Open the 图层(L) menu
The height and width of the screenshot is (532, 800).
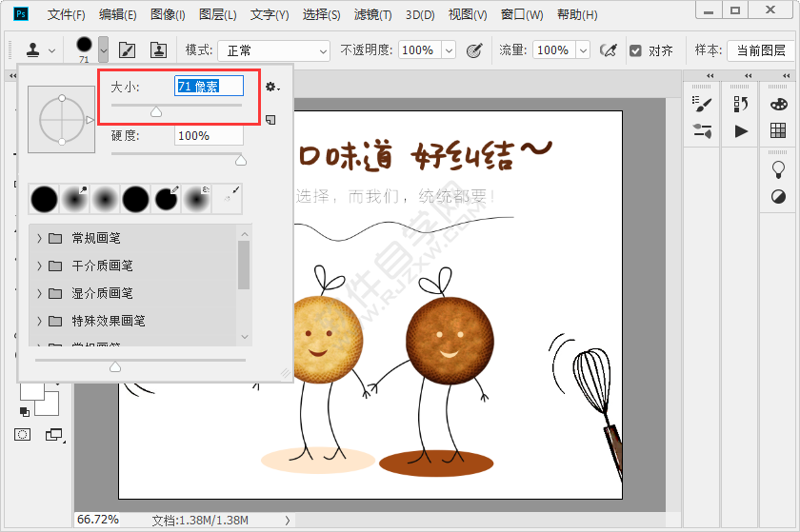(218, 15)
